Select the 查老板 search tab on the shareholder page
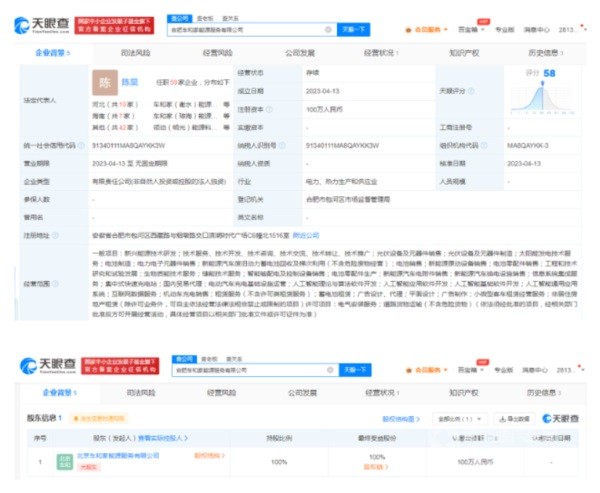 coord(209,359)
